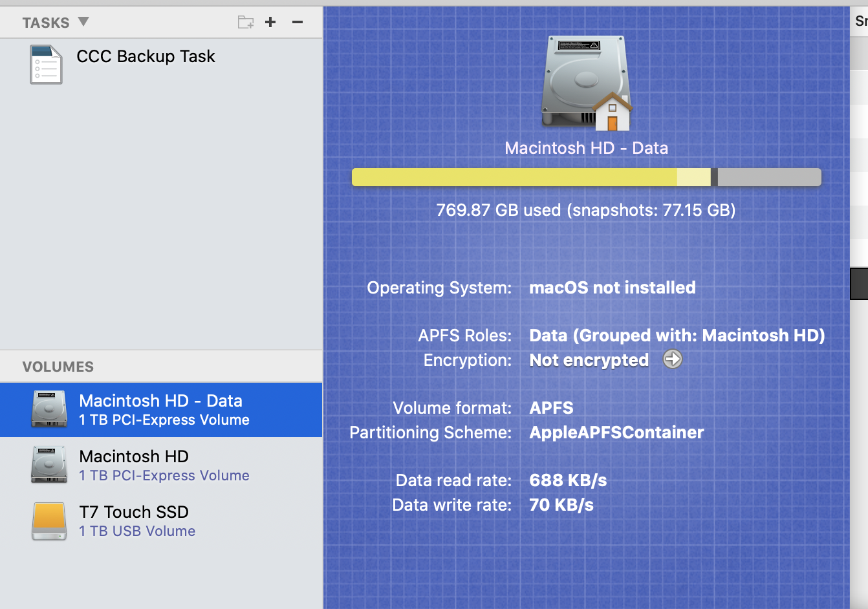Click the gray free-space segment of usage bar
Viewport: 868px width, 609px height.
(x=769, y=177)
